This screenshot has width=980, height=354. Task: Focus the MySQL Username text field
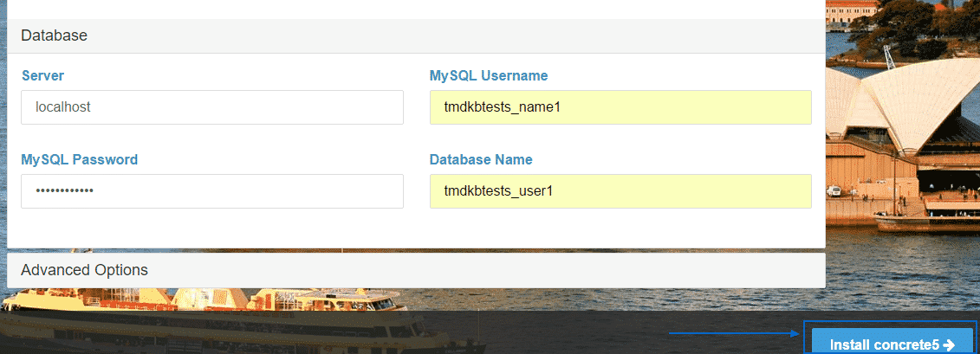click(x=620, y=107)
